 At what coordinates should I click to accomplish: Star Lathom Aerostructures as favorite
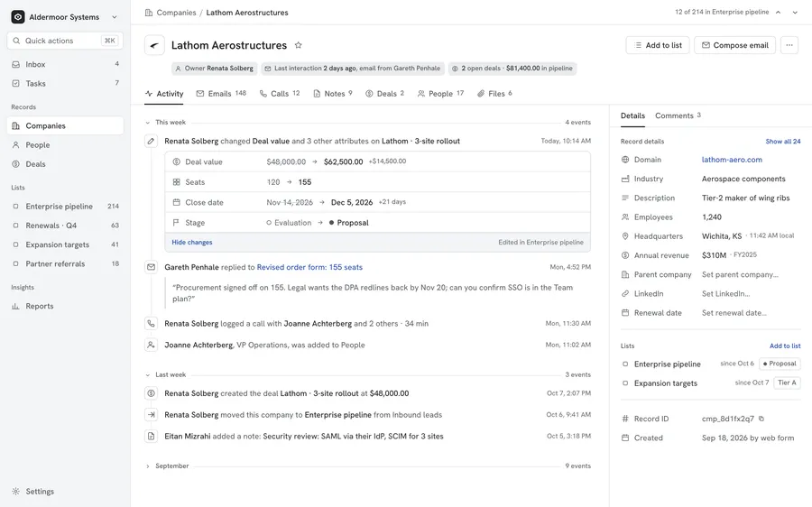[x=299, y=45]
